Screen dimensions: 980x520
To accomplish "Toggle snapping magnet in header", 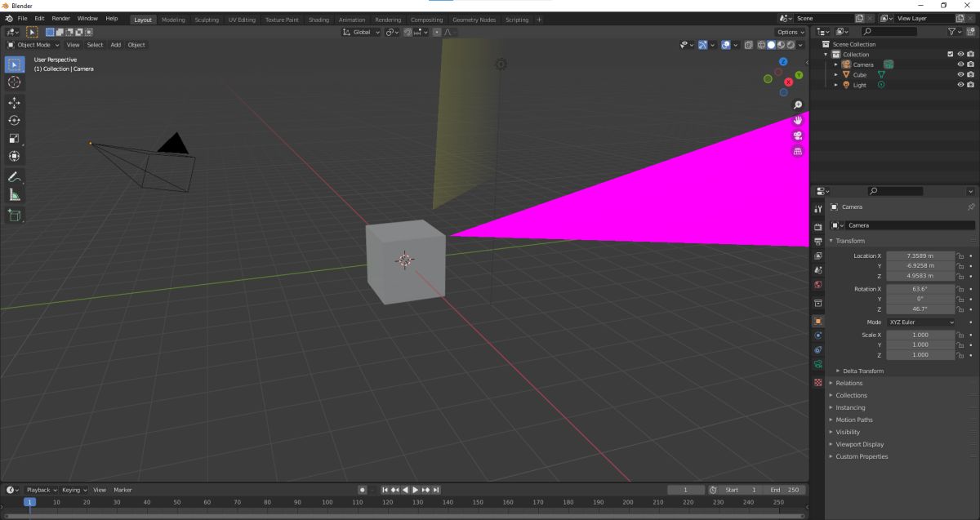I will 408,32.
